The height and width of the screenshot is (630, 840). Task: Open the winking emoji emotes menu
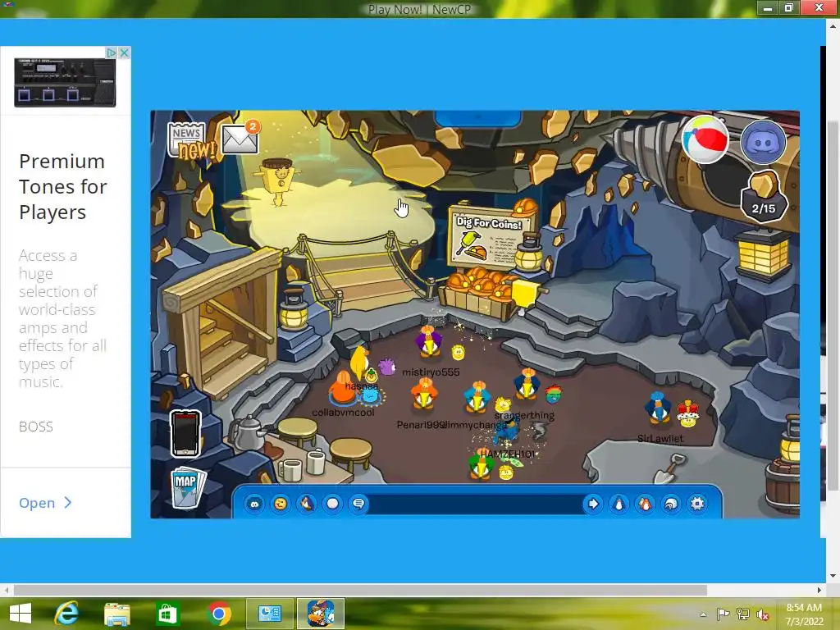[281, 504]
